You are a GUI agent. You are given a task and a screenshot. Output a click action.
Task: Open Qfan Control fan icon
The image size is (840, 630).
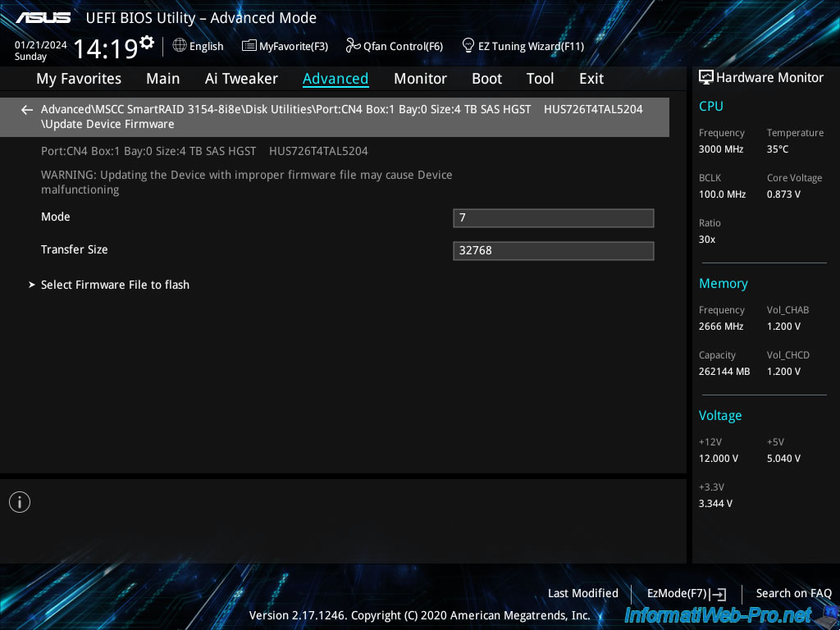[x=354, y=46]
